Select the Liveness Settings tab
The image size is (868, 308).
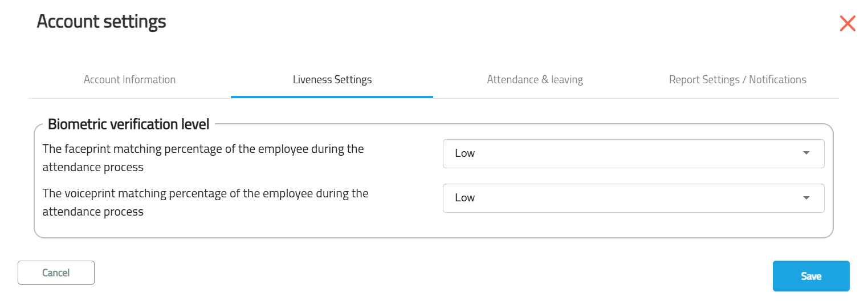pyautogui.click(x=332, y=79)
